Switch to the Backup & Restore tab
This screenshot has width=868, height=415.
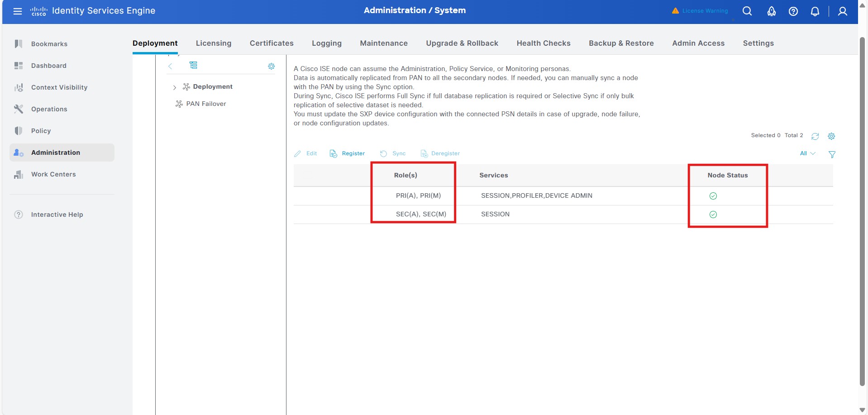(x=621, y=43)
